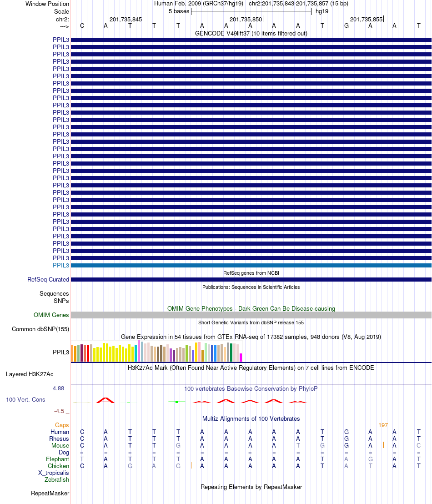The height and width of the screenshot is (504, 432).
Task: Click the gray OMIM Genes bar
Action: pyautogui.click(x=251, y=315)
